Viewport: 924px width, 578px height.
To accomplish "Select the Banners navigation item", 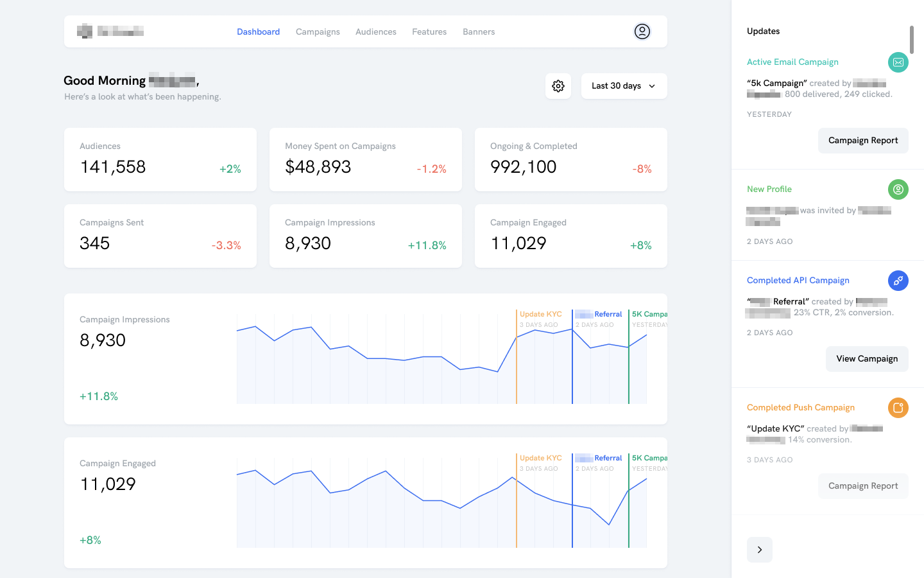I will [479, 32].
